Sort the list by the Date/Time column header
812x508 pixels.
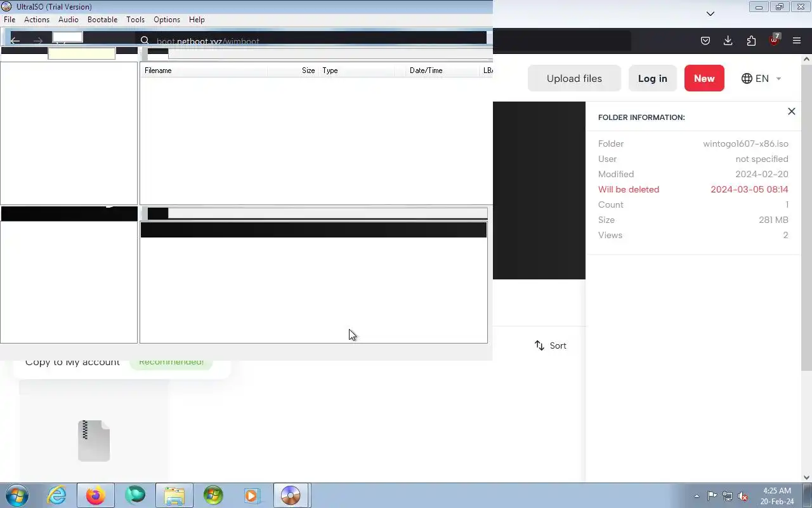click(x=443, y=70)
